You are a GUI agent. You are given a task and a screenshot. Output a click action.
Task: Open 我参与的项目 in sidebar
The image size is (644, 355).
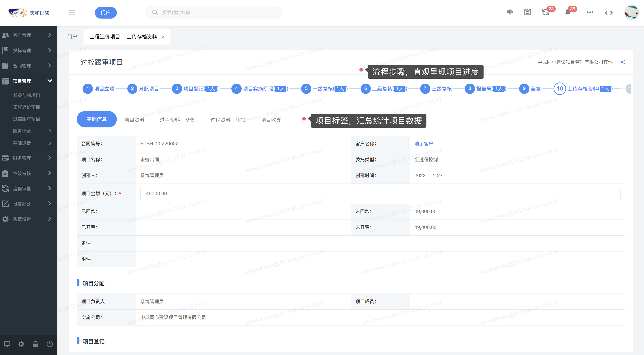[x=26, y=95]
